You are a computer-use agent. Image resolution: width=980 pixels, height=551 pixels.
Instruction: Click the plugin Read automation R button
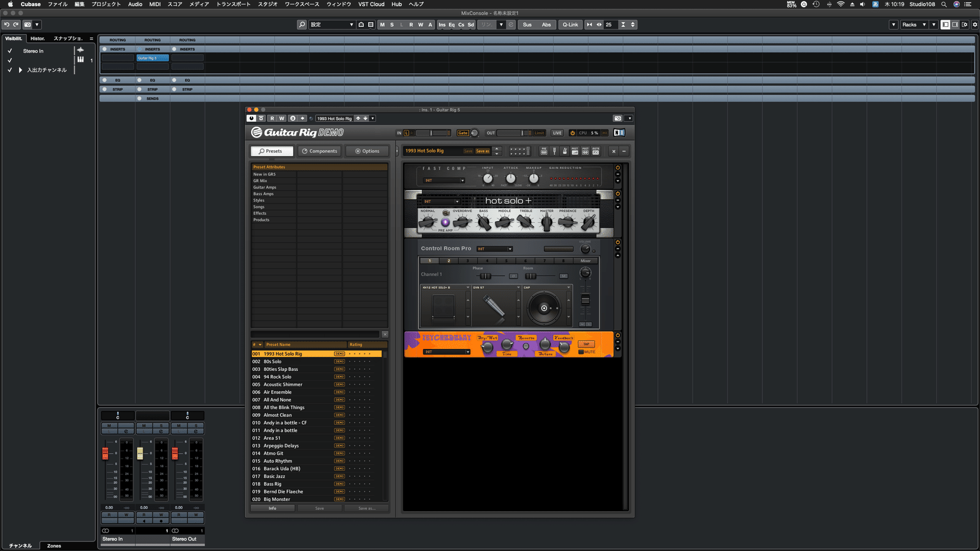(272, 118)
